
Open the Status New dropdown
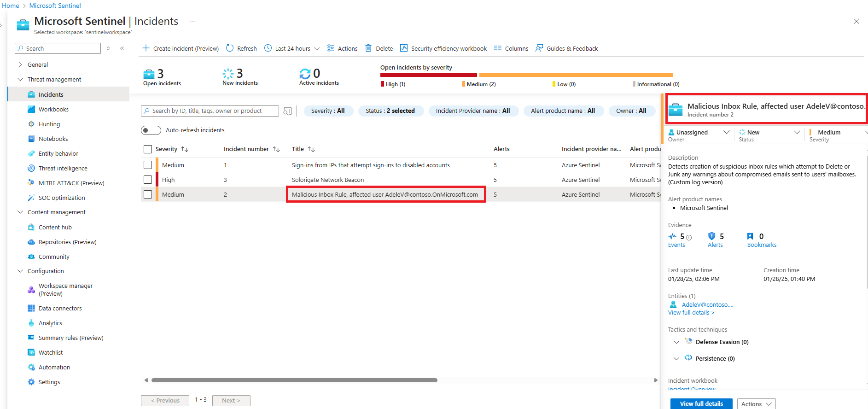[x=769, y=135]
